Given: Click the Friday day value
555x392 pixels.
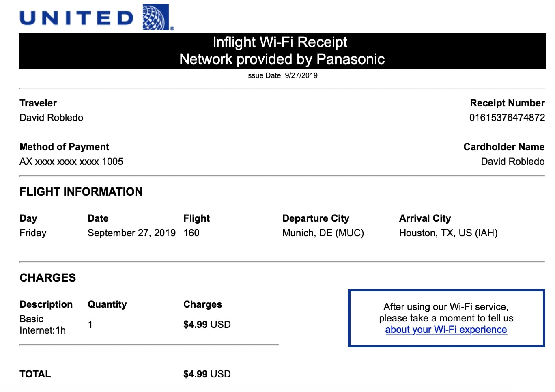Looking at the screenshot, I should (x=33, y=233).
